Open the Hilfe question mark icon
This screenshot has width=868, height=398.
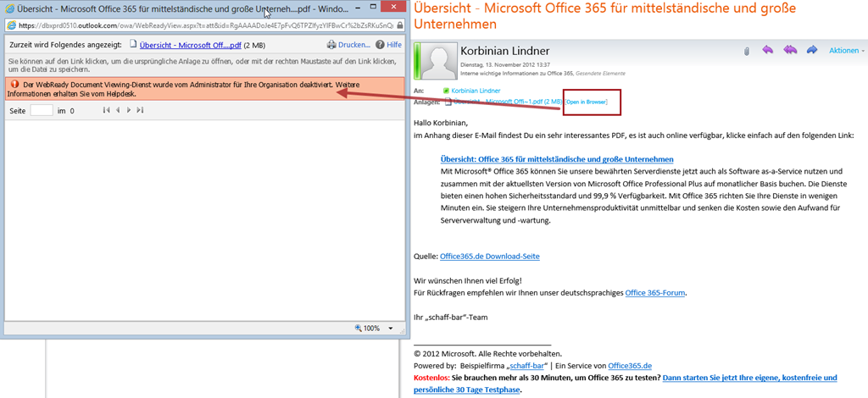pyautogui.click(x=380, y=46)
